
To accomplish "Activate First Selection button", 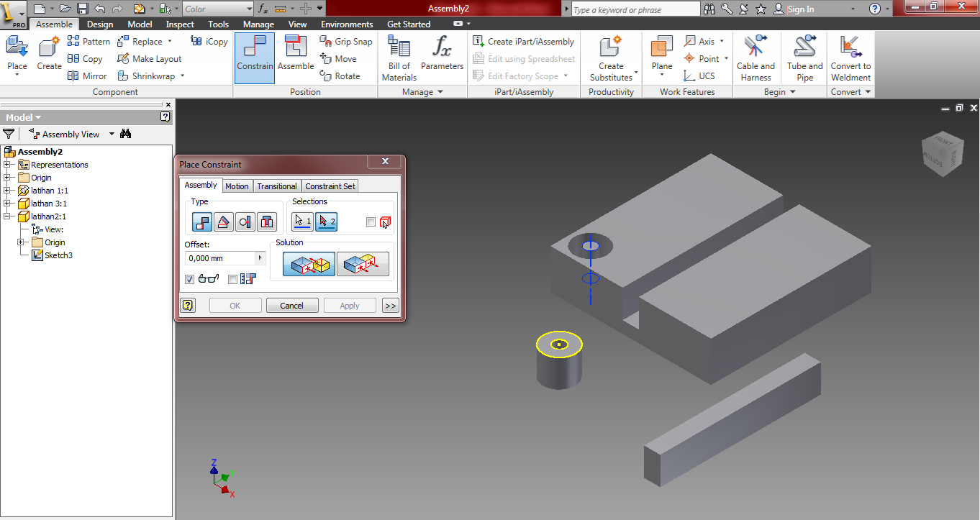I will pos(303,222).
